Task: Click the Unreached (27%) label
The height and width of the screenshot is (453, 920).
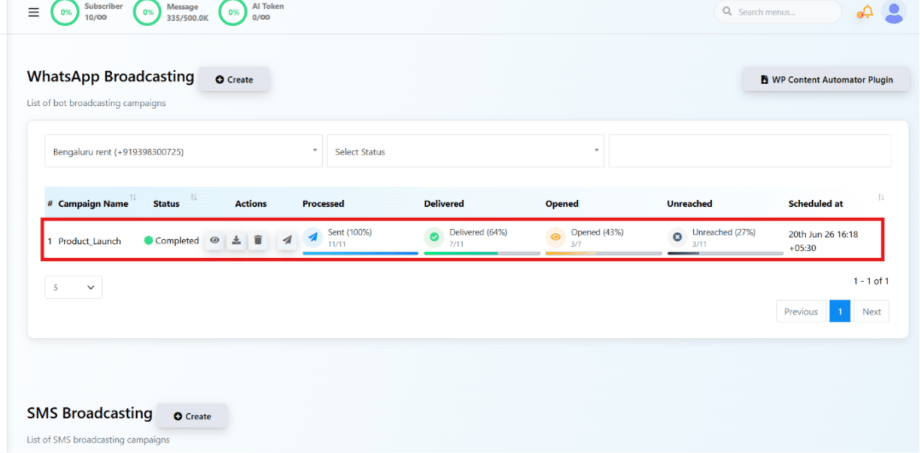Action: (x=723, y=232)
